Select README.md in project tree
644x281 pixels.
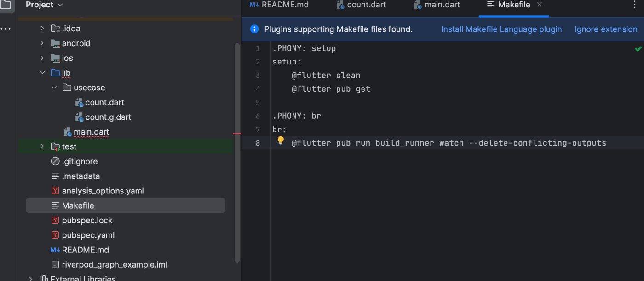(86, 250)
